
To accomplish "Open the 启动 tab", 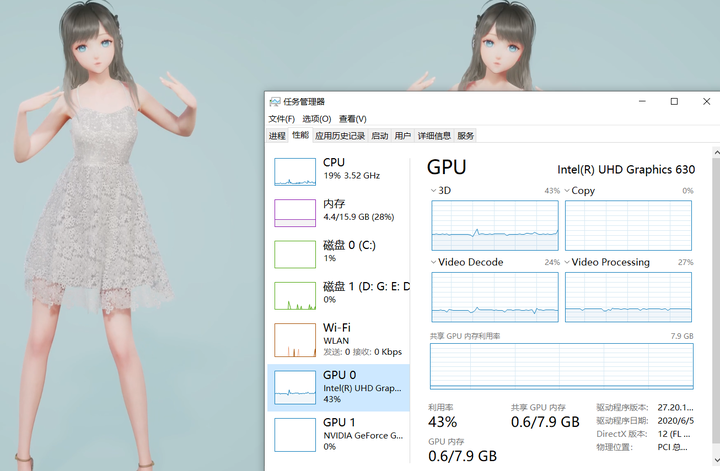I will (x=379, y=135).
